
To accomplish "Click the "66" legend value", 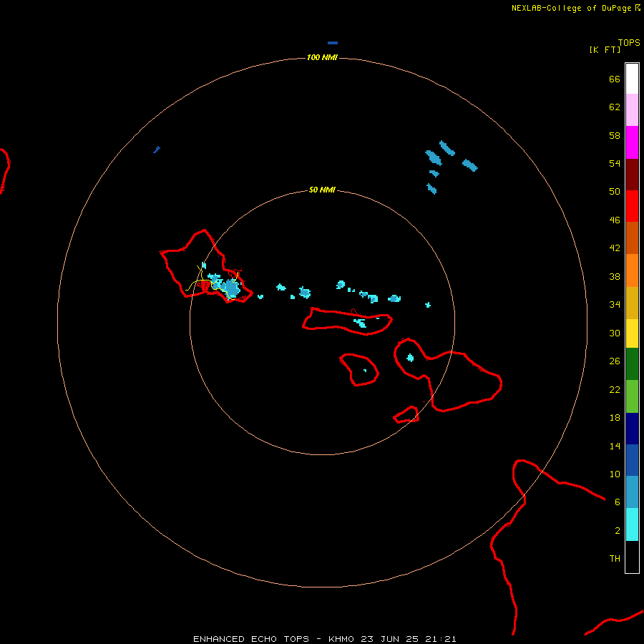I will [x=615, y=79].
